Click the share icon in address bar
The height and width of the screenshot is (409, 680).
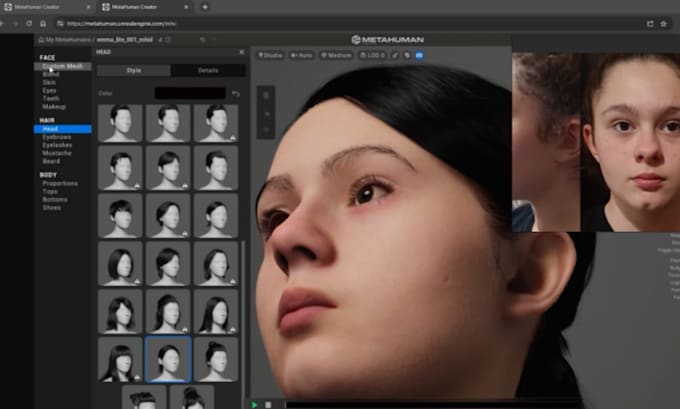pyautogui.click(x=650, y=24)
